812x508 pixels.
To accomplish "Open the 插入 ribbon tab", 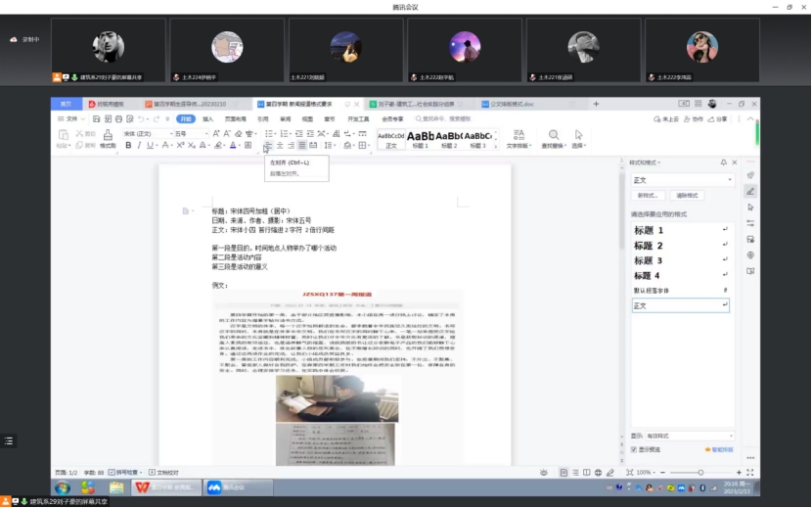I will [207, 118].
